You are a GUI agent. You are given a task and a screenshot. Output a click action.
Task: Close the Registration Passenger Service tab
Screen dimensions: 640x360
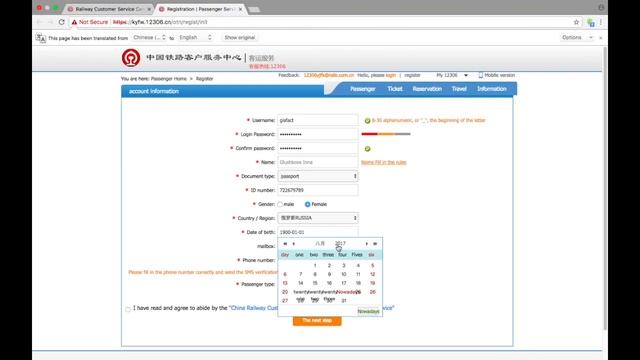click(240, 9)
